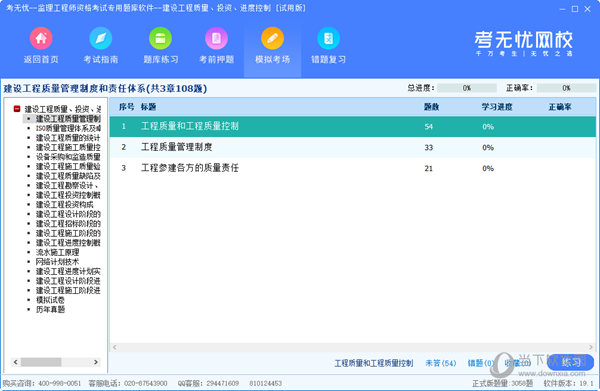This screenshot has height=391, width=600.
Task: Select tree item 建设工程质量缺陷及
Action: coord(68,176)
